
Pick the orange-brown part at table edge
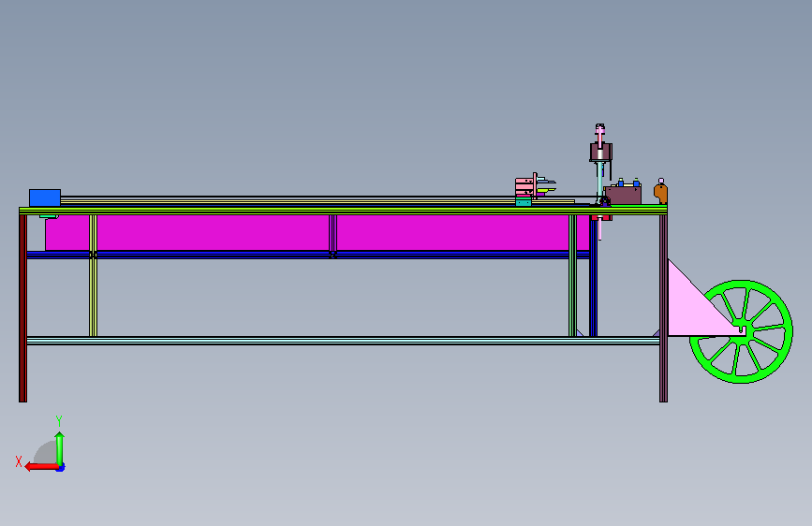[661, 193]
